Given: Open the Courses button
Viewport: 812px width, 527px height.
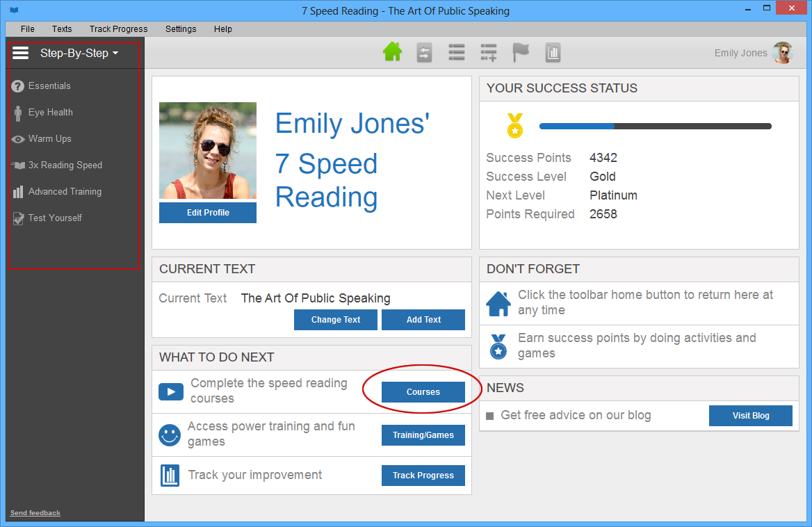Looking at the screenshot, I should tap(423, 391).
